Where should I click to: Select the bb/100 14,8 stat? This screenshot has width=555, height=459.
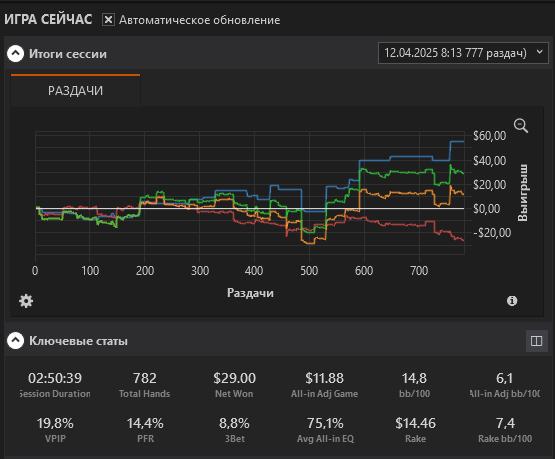point(414,384)
